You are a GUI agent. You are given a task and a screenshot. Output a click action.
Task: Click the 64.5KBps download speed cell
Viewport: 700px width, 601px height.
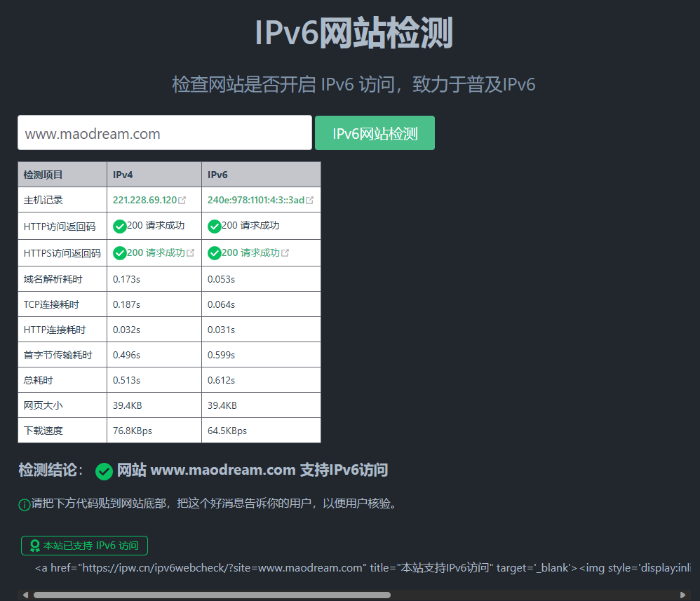point(261,431)
